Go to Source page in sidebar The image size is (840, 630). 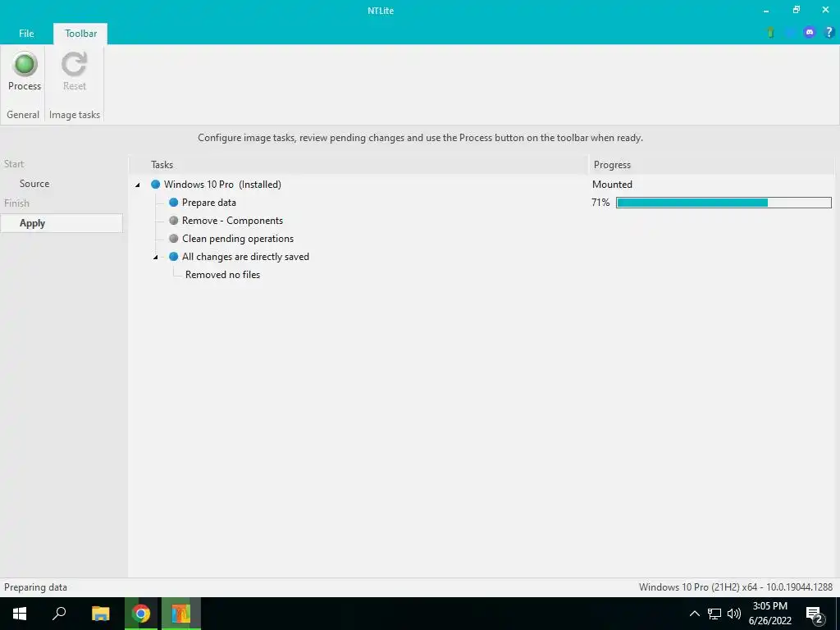click(34, 184)
